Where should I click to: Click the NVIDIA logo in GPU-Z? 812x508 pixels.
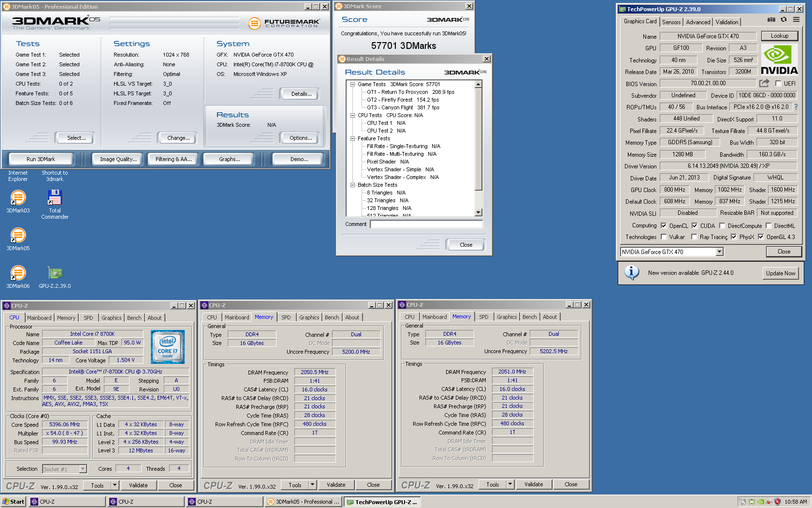tap(779, 60)
